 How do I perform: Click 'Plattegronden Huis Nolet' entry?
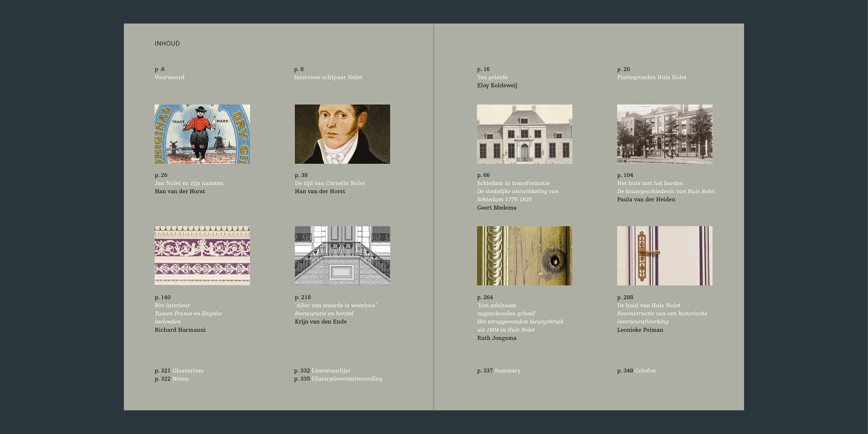(x=651, y=77)
